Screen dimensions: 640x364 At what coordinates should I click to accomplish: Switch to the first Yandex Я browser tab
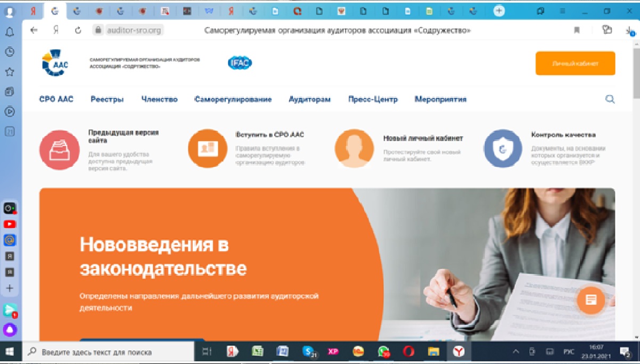point(34,10)
